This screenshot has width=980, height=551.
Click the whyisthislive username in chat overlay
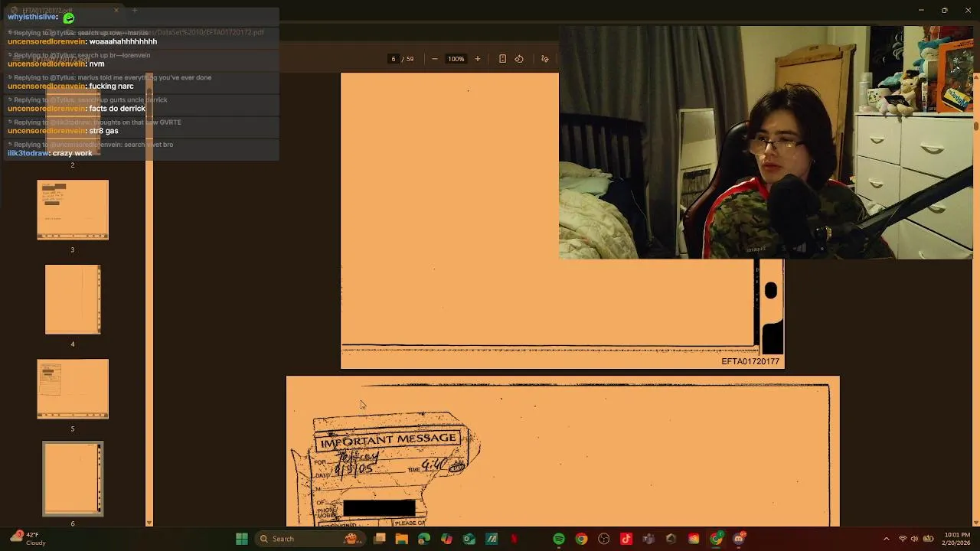point(32,17)
